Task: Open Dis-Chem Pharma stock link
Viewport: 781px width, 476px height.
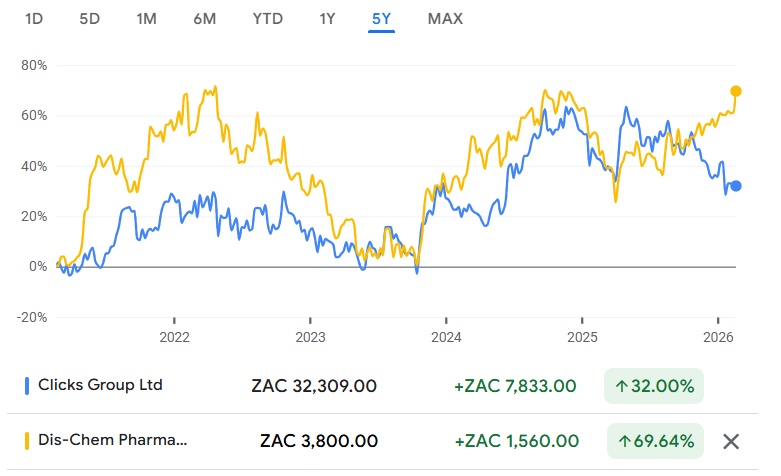Action: pos(112,441)
